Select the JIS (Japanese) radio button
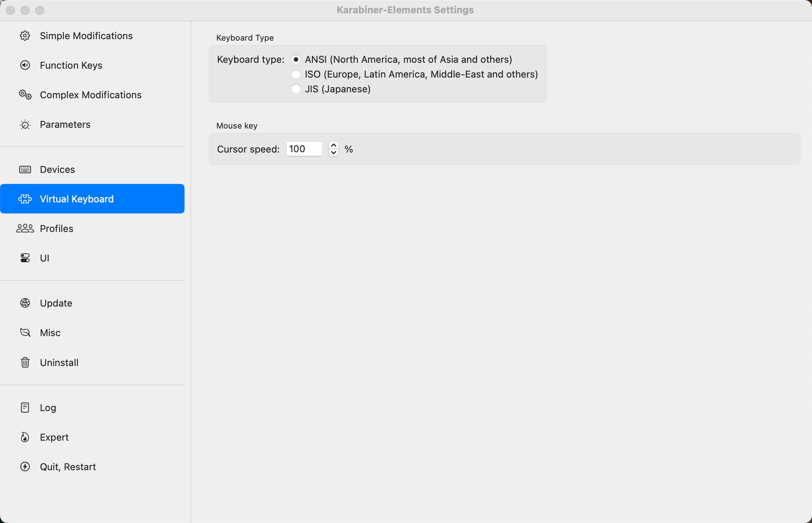The image size is (812, 523). 296,89
